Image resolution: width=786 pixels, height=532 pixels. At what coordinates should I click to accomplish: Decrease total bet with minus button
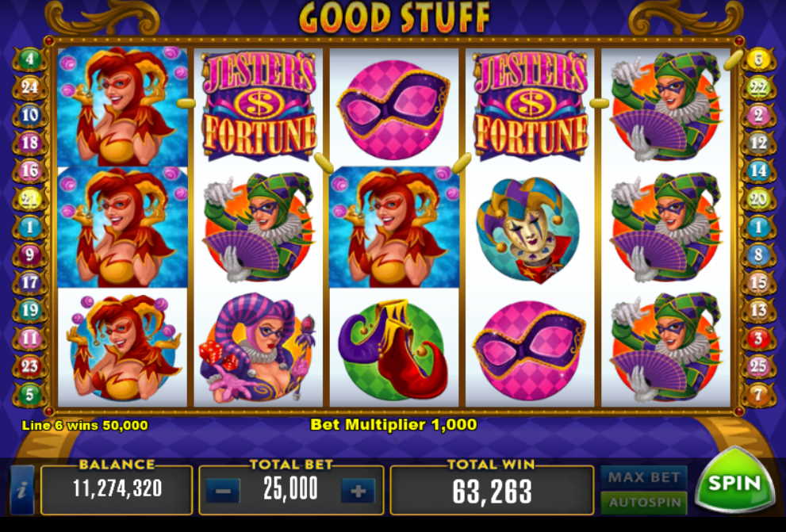click(223, 491)
